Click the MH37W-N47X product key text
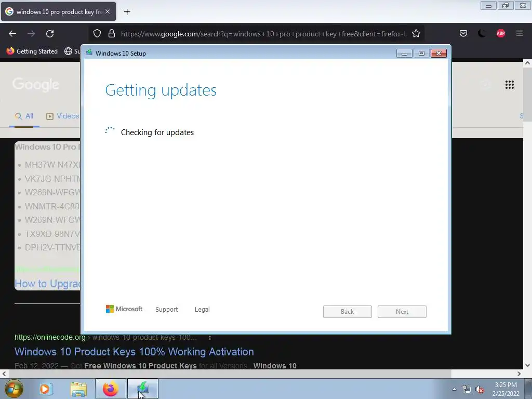532x399 pixels. (52, 165)
